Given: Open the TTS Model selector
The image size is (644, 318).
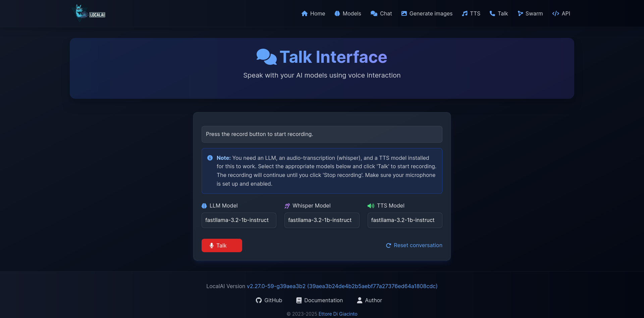Looking at the screenshot, I should [405, 220].
